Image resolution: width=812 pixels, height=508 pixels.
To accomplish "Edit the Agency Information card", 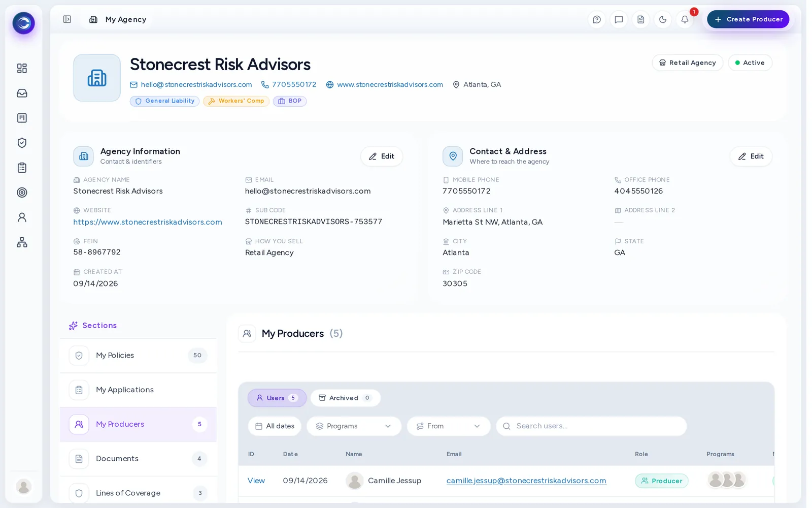I will click(x=382, y=156).
